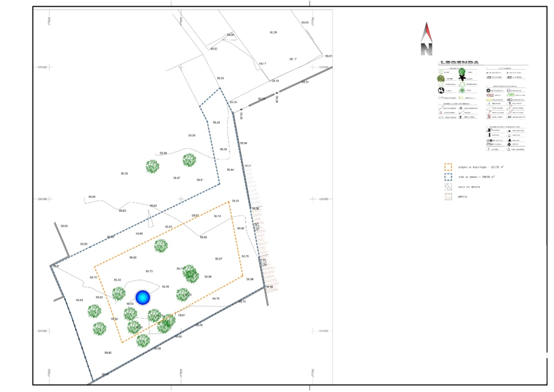
Task: Click the LEGENDA title heading
Action: click(460, 63)
